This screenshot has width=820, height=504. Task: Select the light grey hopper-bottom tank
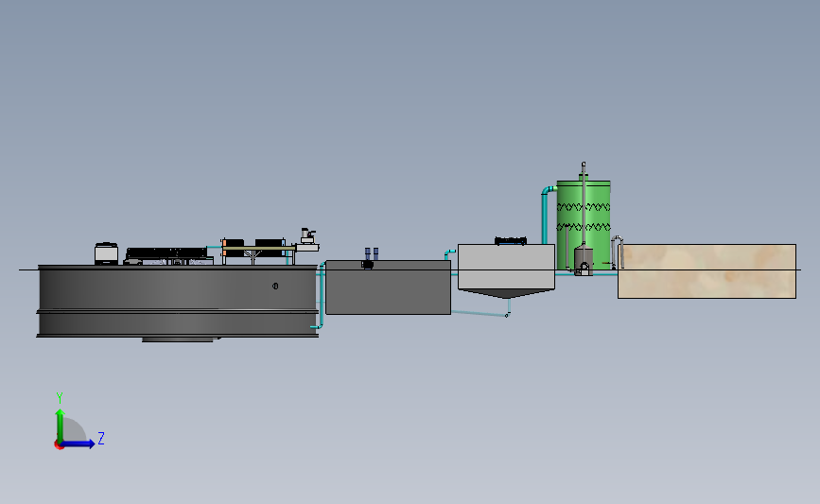pyautogui.click(x=506, y=270)
